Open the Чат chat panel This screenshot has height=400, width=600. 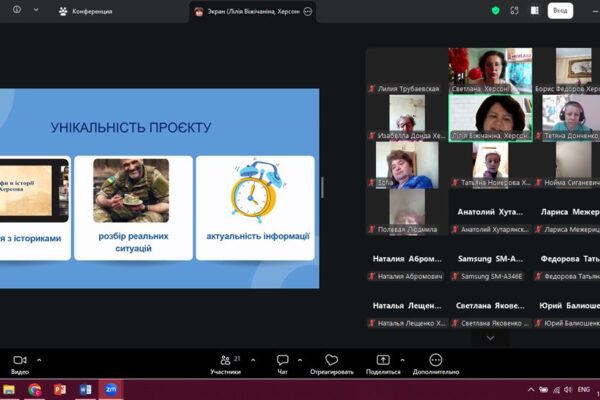point(282,361)
